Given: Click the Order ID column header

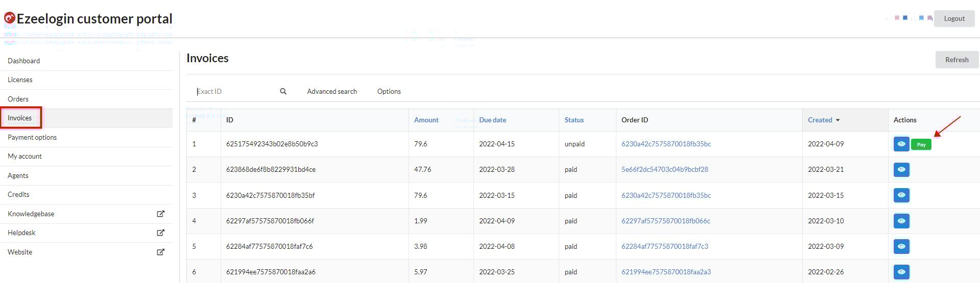Looking at the screenshot, I should [634, 120].
